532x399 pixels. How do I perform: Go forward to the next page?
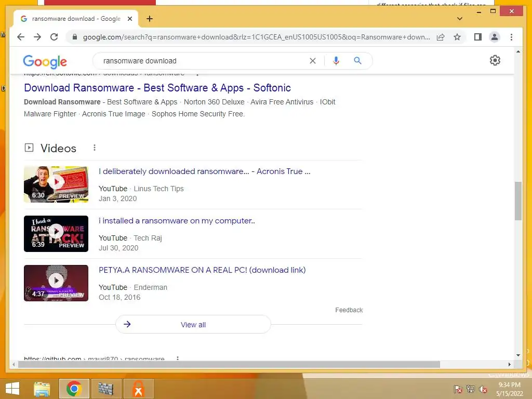point(37,37)
